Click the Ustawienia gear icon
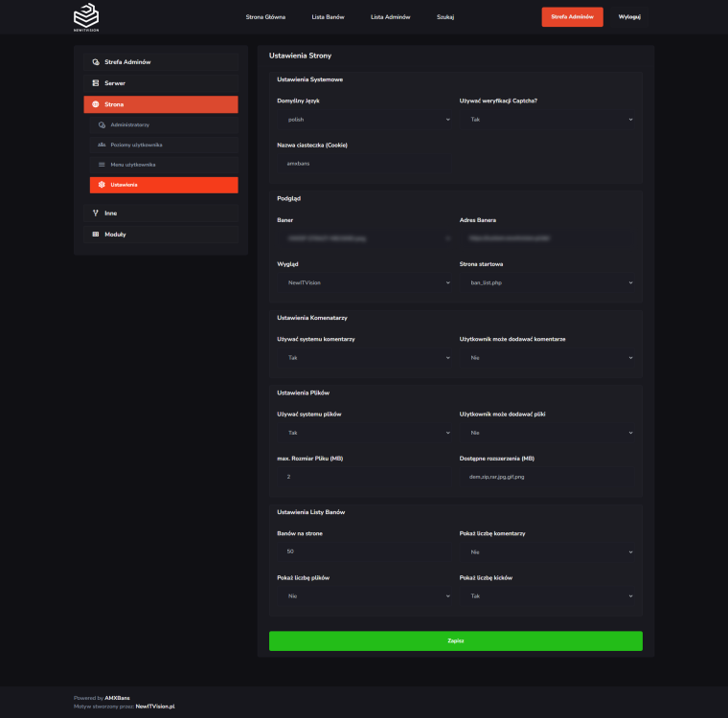This screenshot has height=718, width=728. click(102, 185)
